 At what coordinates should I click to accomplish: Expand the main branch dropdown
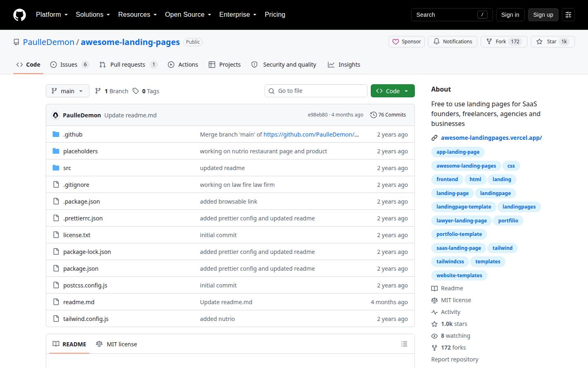[67, 91]
